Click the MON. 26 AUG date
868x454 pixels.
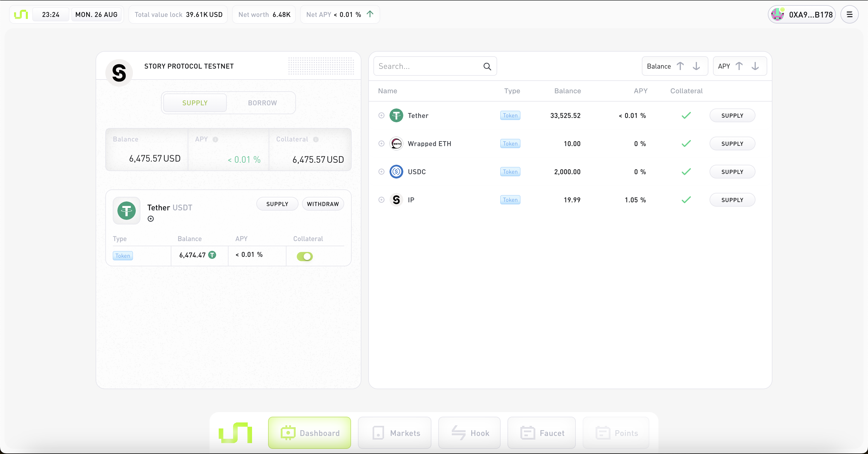(x=96, y=14)
